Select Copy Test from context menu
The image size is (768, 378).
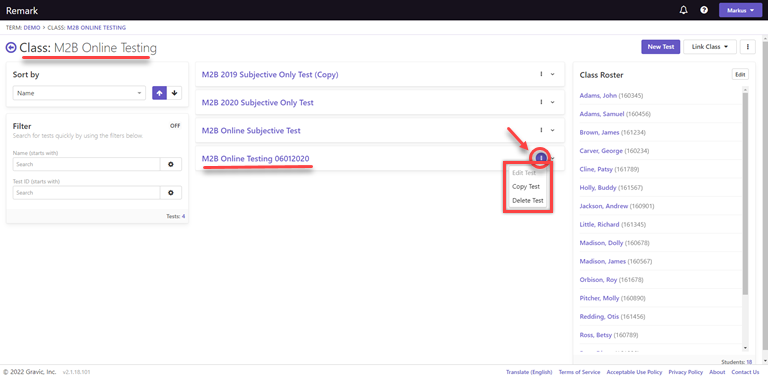526,187
